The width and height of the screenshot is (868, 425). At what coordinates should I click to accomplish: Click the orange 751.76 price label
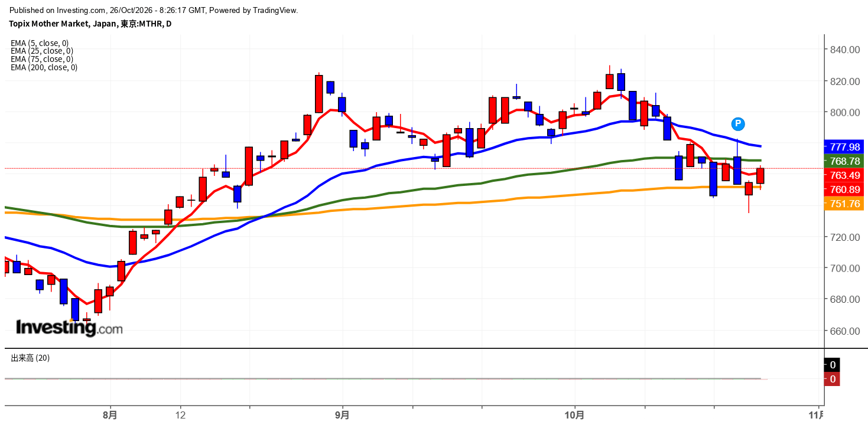[844, 204]
